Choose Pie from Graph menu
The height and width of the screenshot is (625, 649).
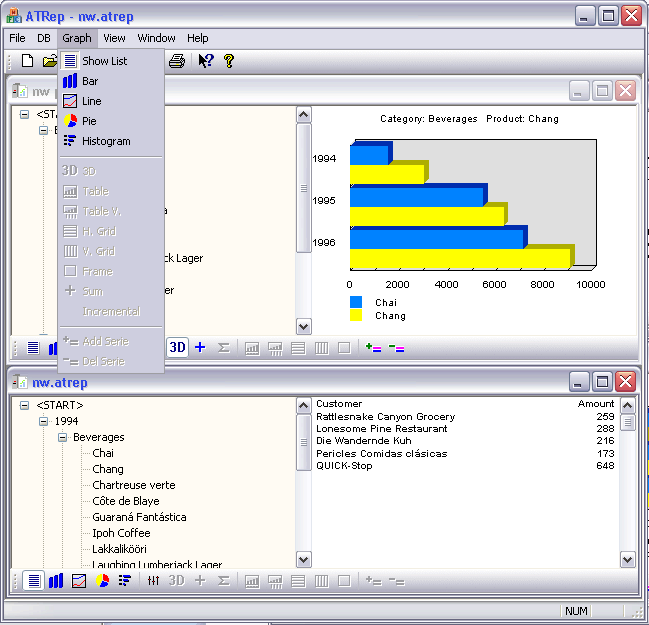pos(111,121)
